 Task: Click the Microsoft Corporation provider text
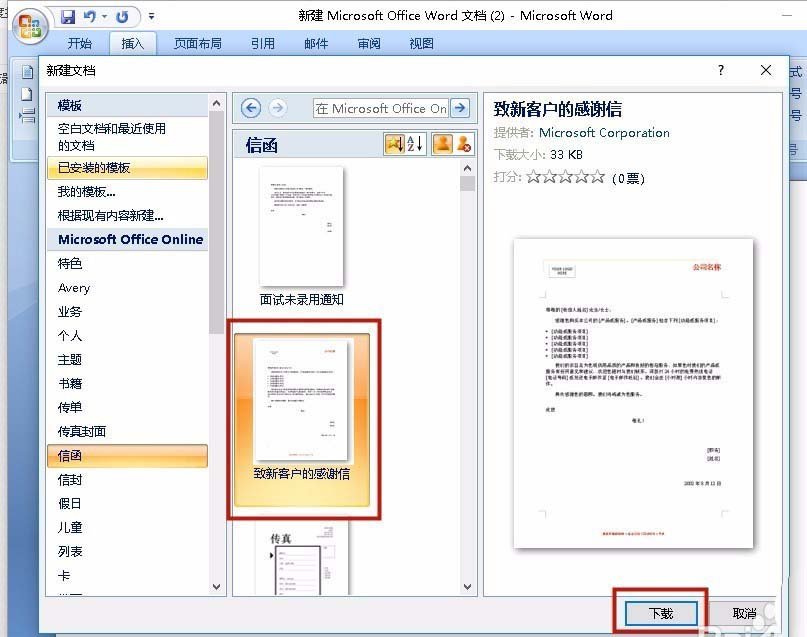pyautogui.click(x=604, y=133)
